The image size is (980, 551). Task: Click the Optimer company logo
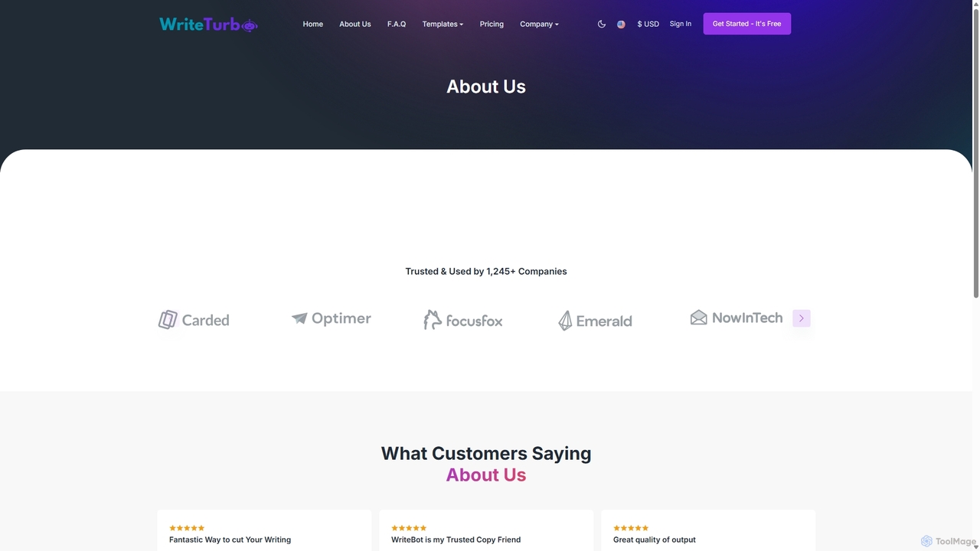331,318
